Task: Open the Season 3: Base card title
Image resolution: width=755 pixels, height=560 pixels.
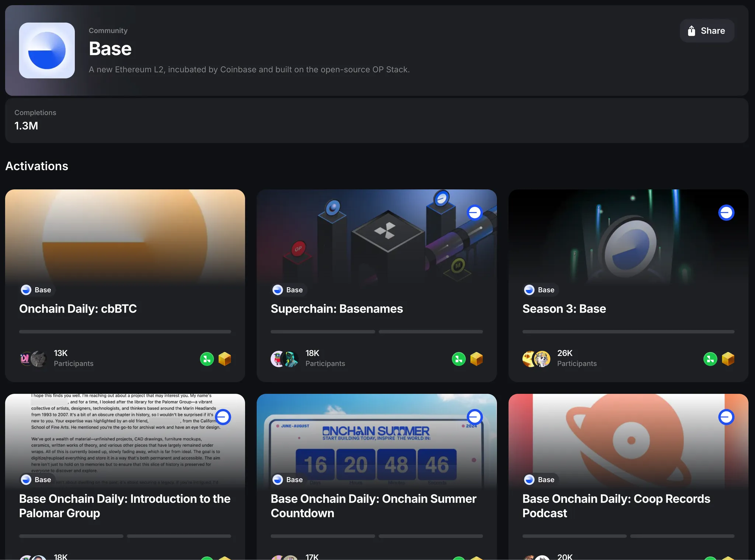Action: pos(564,309)
